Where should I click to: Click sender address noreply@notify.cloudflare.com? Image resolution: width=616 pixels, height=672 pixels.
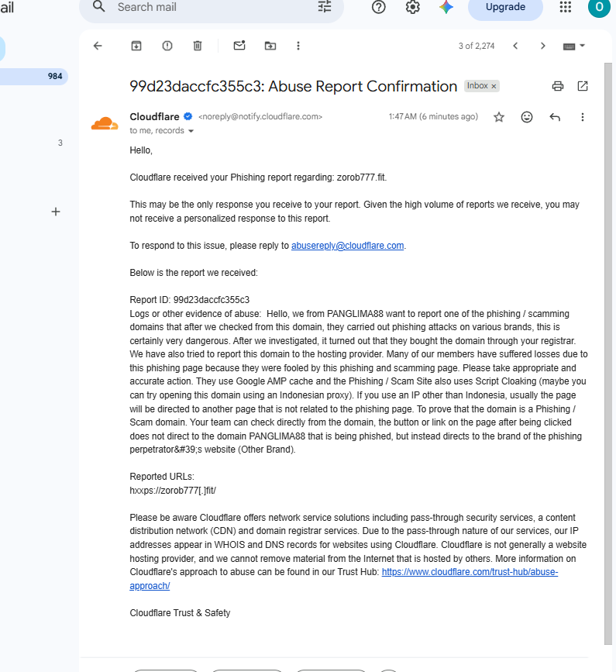pyautogui.click(x=260, y=116)
